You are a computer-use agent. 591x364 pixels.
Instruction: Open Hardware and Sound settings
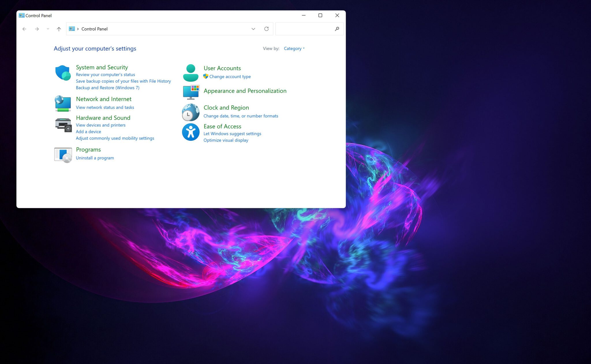pyautogui.click(x=102, y=118)
